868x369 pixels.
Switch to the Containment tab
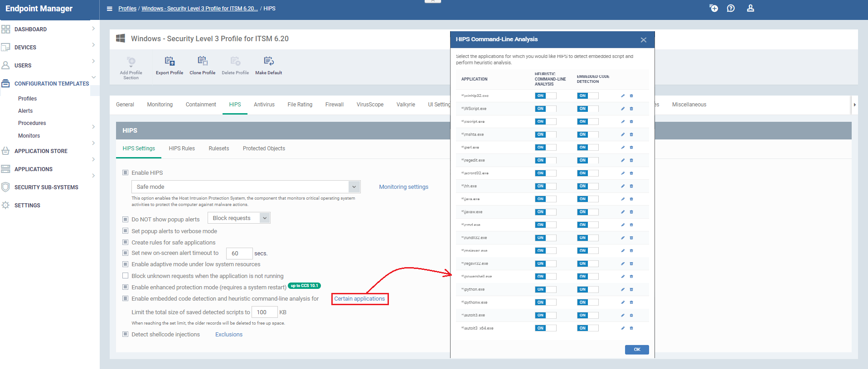(x=201, y=105)
